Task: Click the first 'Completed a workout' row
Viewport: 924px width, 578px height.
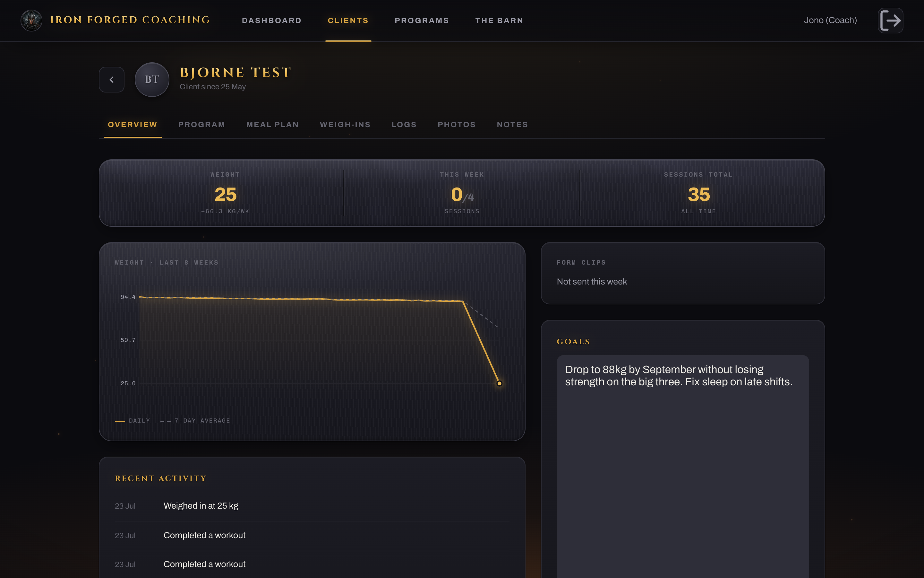Action: [x=312, y=536]
